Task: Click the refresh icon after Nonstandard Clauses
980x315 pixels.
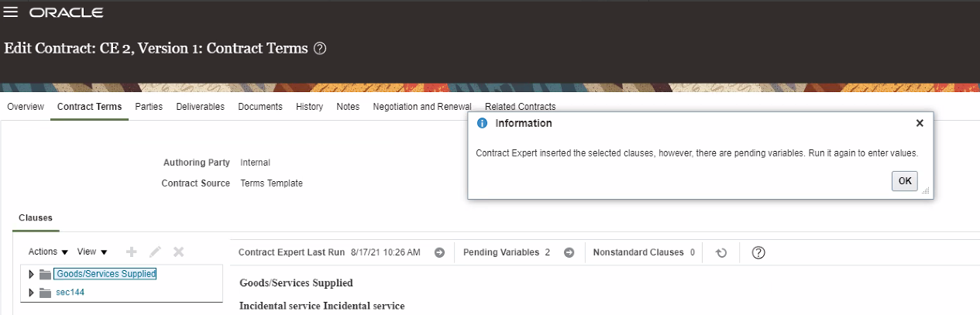Action: [x=721, y=252]
